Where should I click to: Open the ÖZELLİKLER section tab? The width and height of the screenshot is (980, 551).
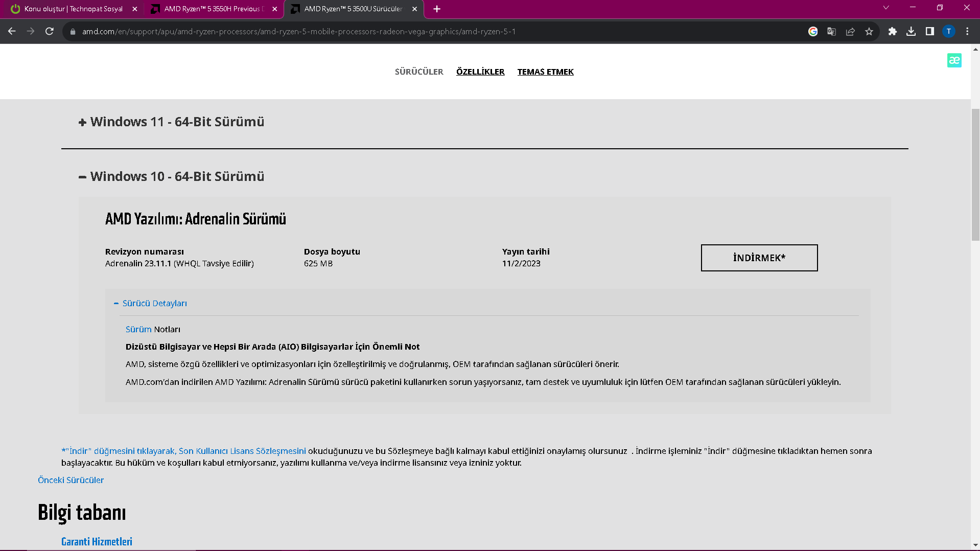pos(480,72)
